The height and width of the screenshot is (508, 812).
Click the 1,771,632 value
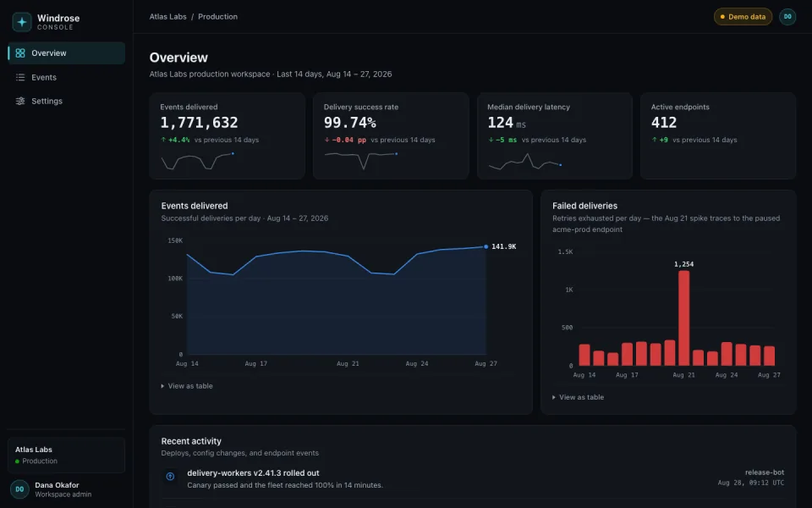pos(199,122)
